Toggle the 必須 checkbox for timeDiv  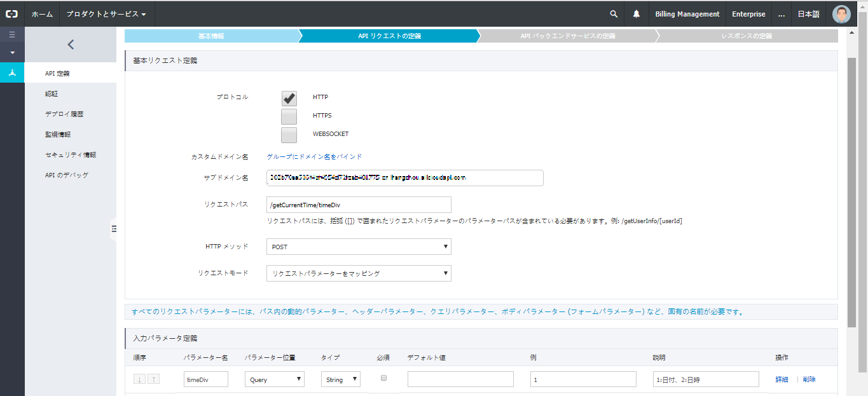click(x=383, y=378)
